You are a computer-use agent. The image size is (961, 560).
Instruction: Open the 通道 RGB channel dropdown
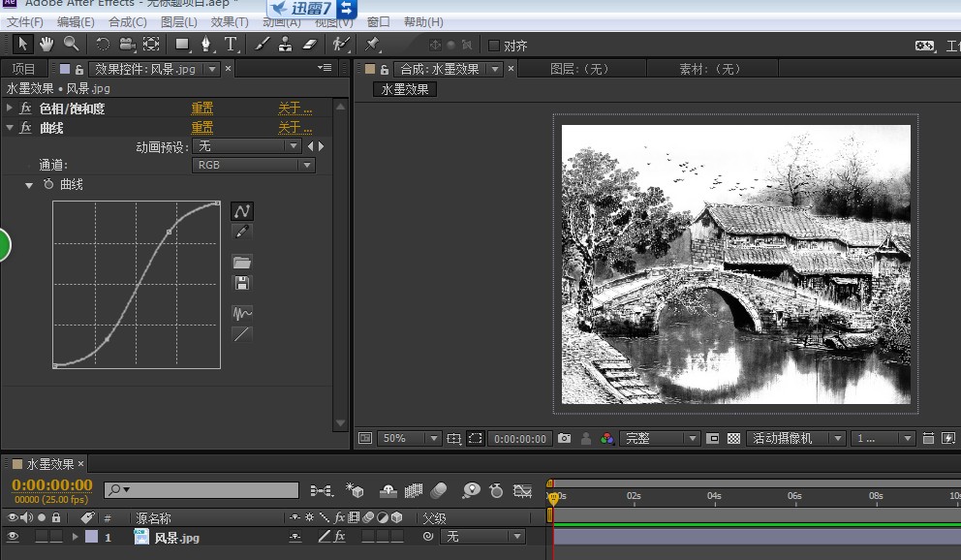point(254,165)
